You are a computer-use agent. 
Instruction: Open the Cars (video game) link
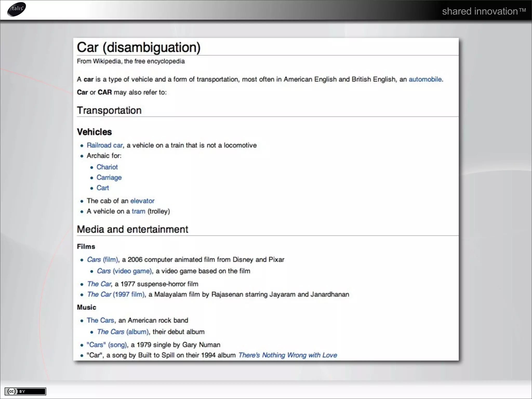click(124, 271)
